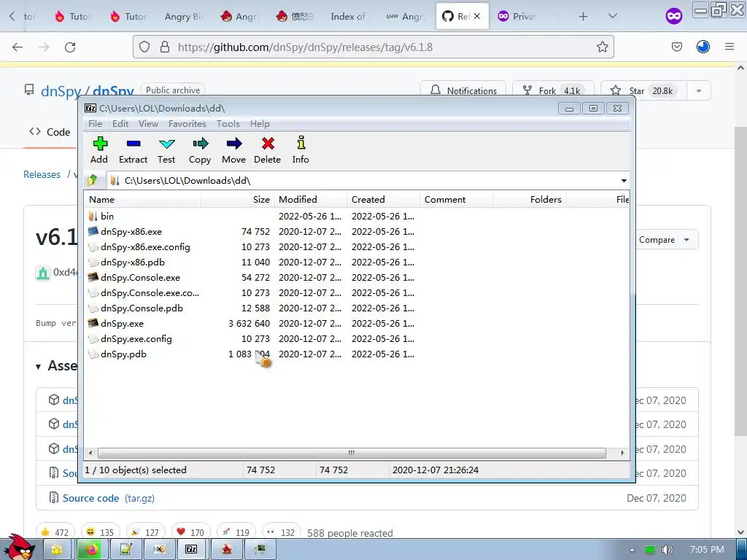Switch to the Index of tab
This screenshot has width=747, height=560.
348,16
